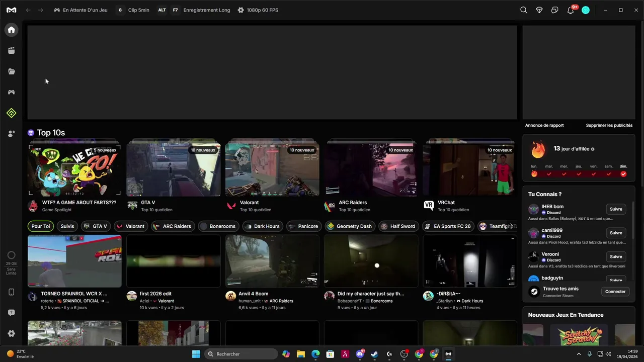
Task: Select the GTA V filter chip
Action: click(x=96, y=226)
